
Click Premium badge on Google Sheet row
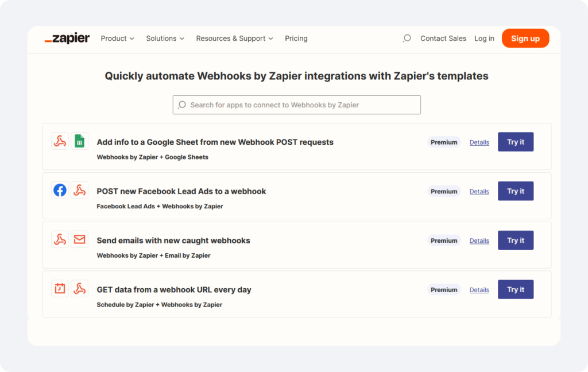444,142
